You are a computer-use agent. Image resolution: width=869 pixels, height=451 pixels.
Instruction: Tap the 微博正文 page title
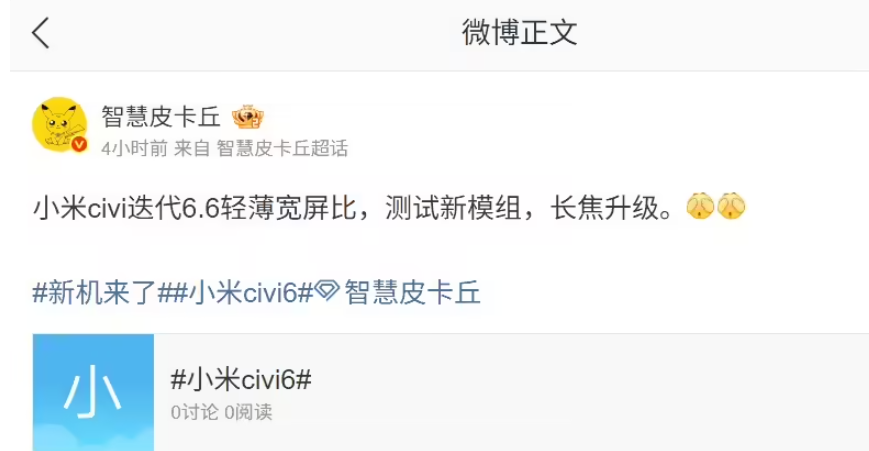[x=519, y=32]
